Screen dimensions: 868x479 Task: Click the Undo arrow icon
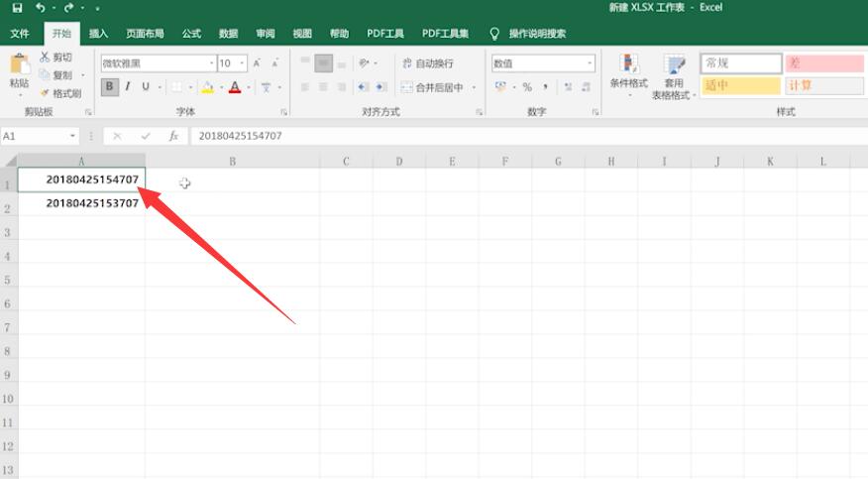click(41, 8)
